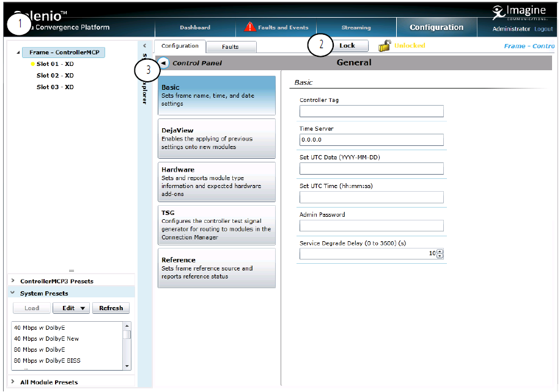Click the Refresh presets button
This screenshot has height=392, width=560.
coord(111,308)
